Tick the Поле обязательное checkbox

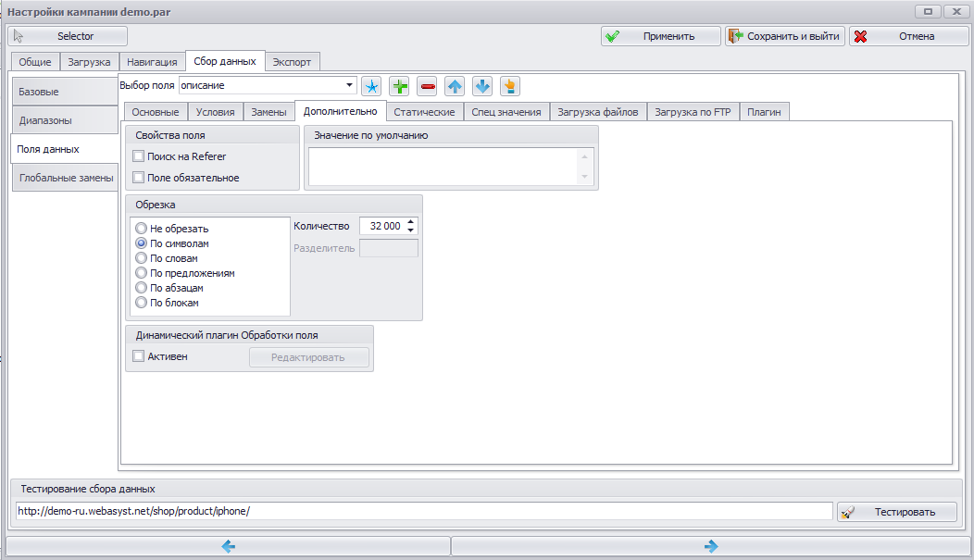pyautogui.click(x=139, y=178)
